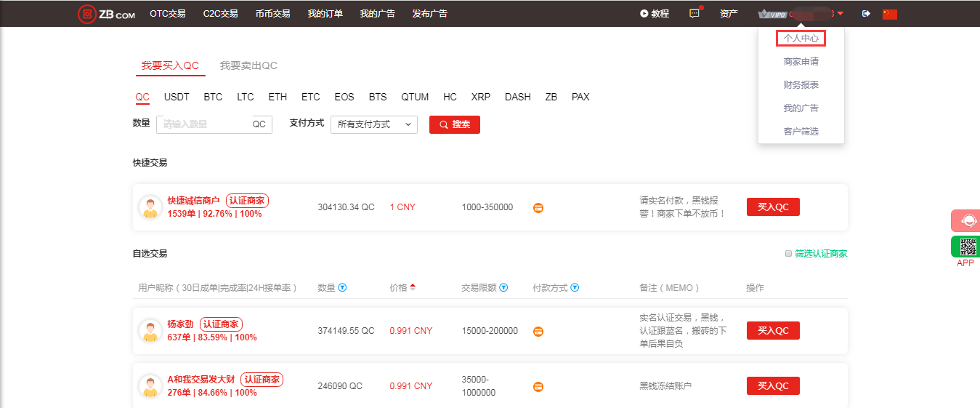Expand 所有支付方式 payment dropdown

pos(373,124)
